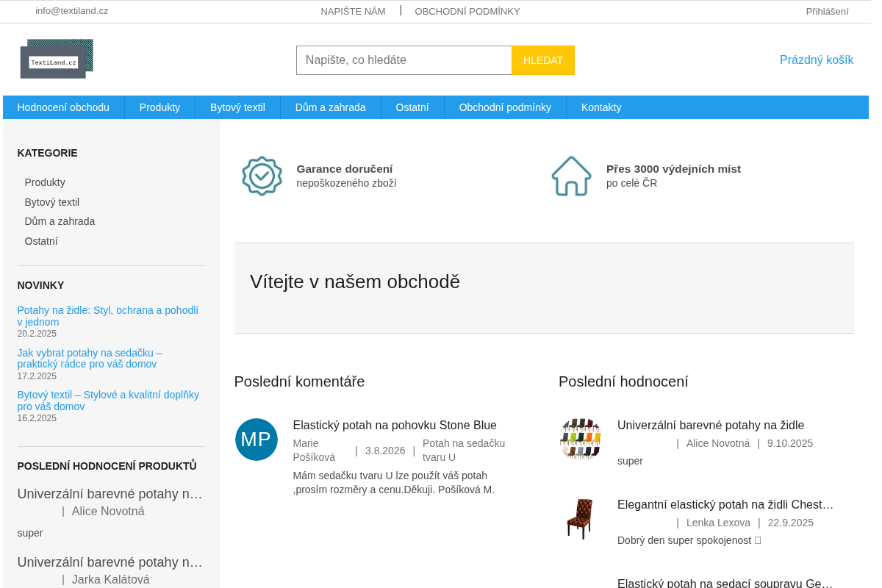
Task: Click the HLEDAT search button
Action: [543, 60]
